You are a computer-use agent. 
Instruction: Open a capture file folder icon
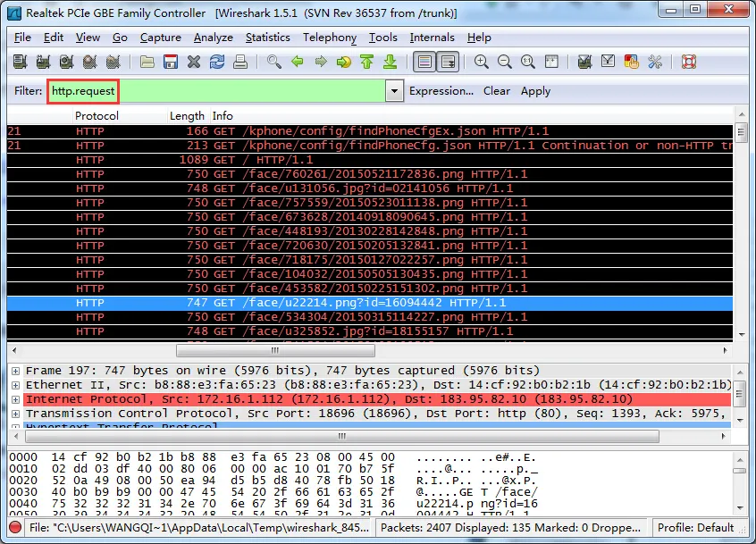click(x=147, y=62)
